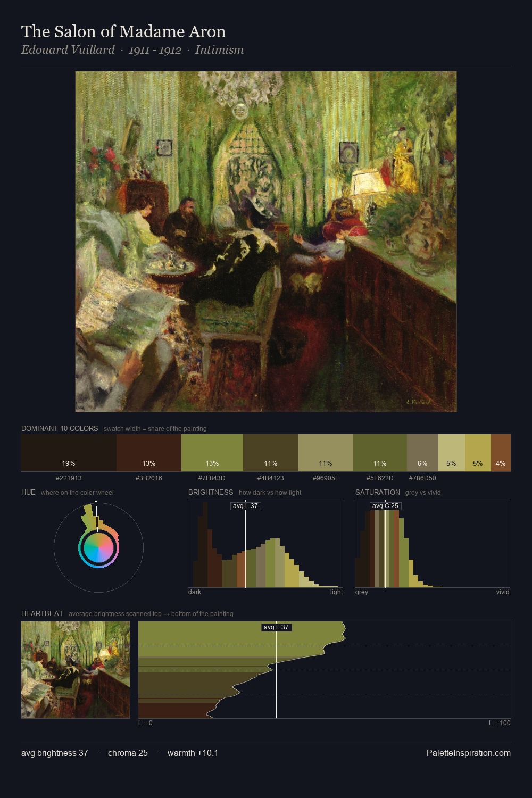Click hex code '#4B4123' text
This screenshot has width=532, height=798.
(270, 478)
